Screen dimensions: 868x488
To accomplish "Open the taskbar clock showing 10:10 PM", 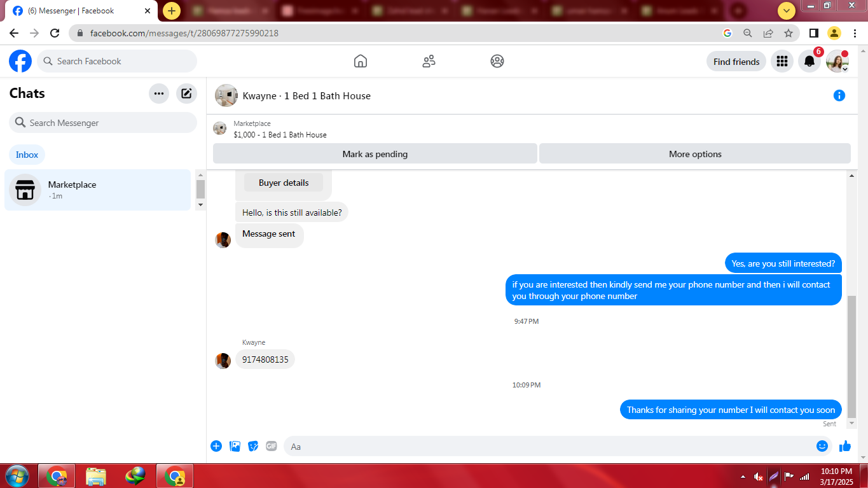I will pos(836,477).
